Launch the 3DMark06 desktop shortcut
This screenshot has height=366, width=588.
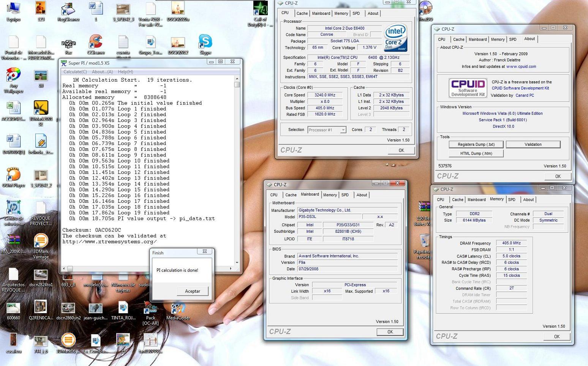pyautogui.click(x=68, y=344)
